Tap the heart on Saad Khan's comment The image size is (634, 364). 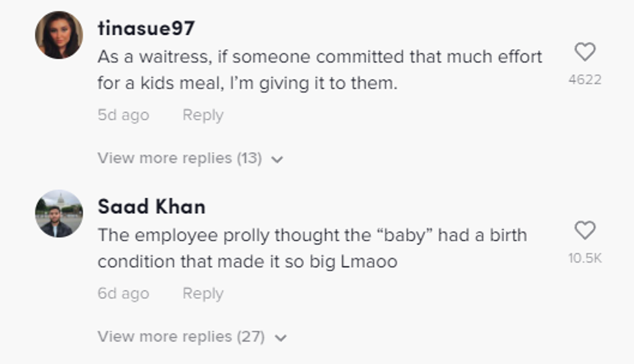point(585,230)
